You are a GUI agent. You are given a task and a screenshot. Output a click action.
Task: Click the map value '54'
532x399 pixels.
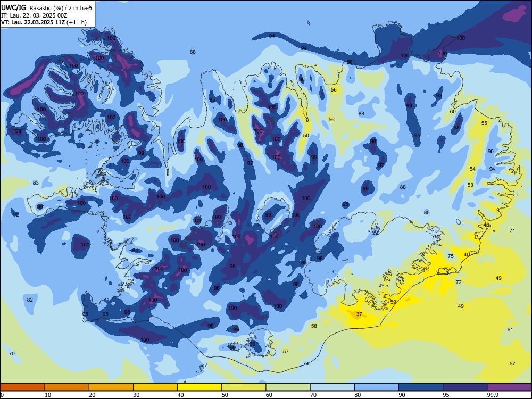pos(472,169)
